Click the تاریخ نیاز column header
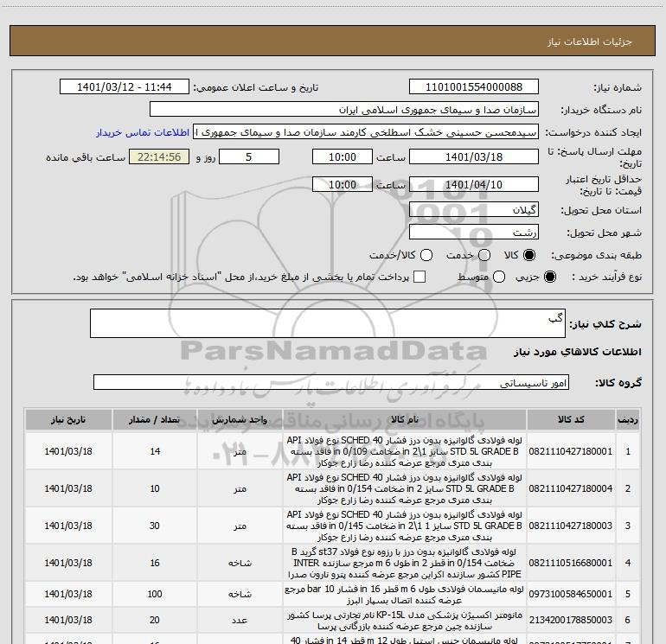The width and height of the screenshot is (666, 644). click(68, 419)
